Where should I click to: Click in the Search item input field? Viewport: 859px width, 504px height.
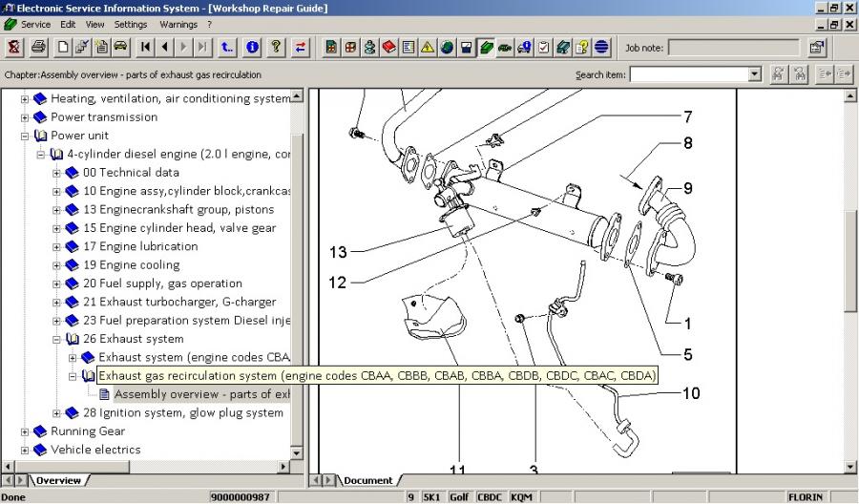[x=687, y=74]
